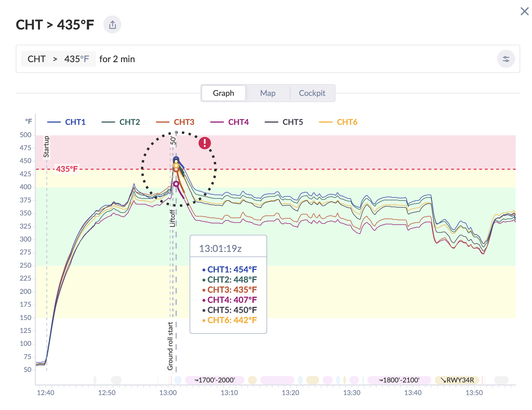The width and height of the screenshot is (532, 410).
Task: Open the CHT parameter selector
Action: (37, 59)
